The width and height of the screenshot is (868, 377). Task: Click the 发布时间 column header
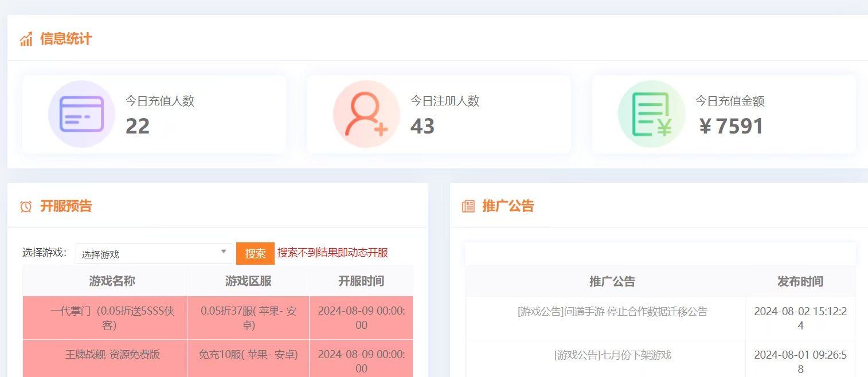800,281
